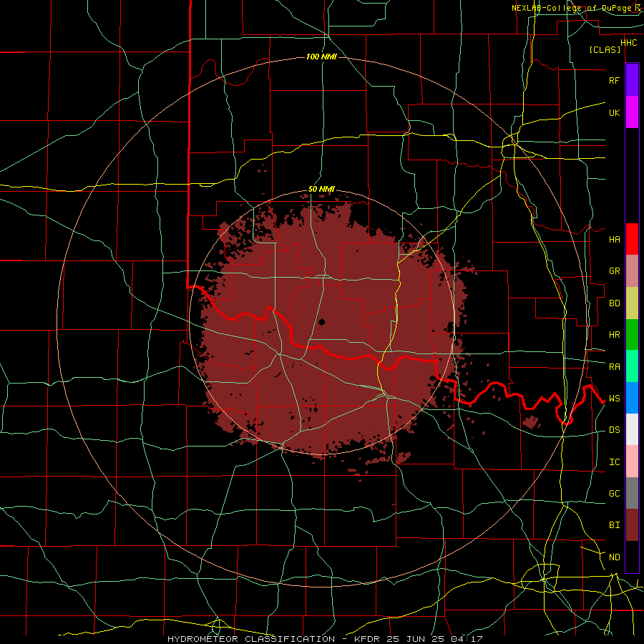
Task: Click the dark green HR swatch
Action: click(632, 335)
